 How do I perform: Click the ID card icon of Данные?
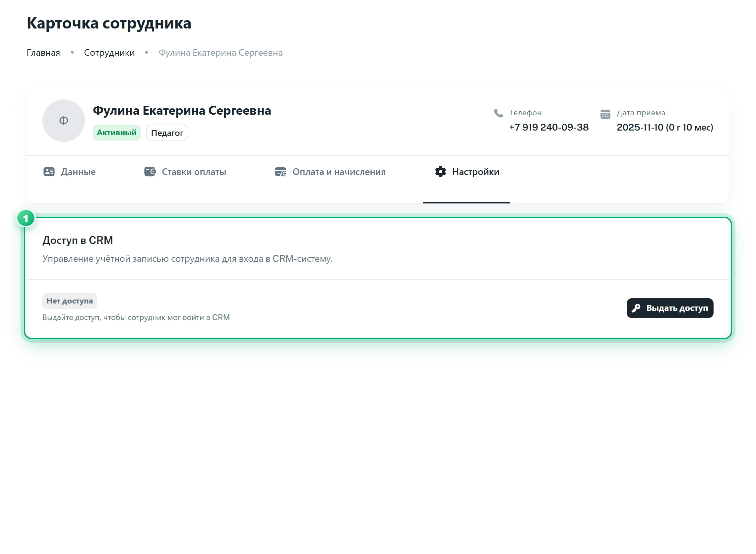click(49, 172)
